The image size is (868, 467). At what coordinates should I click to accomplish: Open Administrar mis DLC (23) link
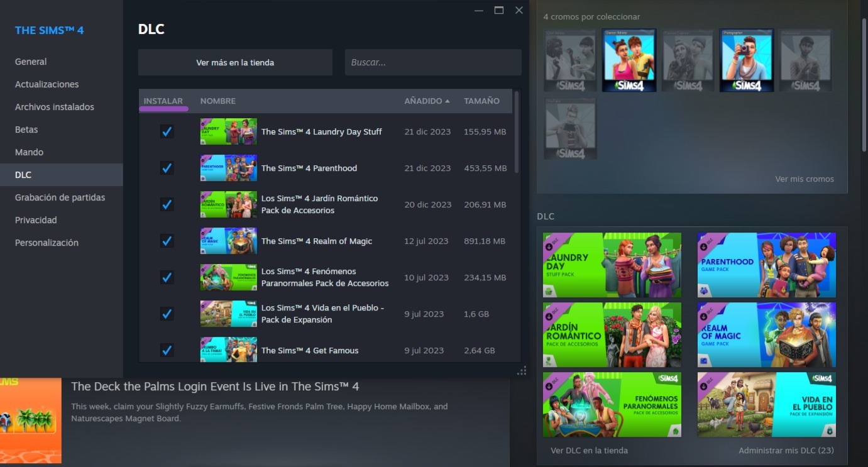point(786,451)
